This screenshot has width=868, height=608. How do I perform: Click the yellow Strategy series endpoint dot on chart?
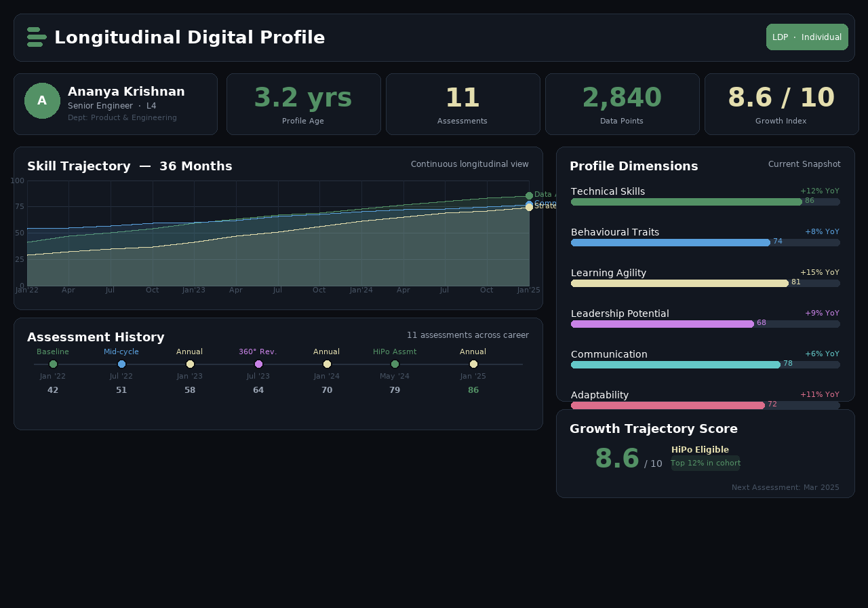coord(529,208)
